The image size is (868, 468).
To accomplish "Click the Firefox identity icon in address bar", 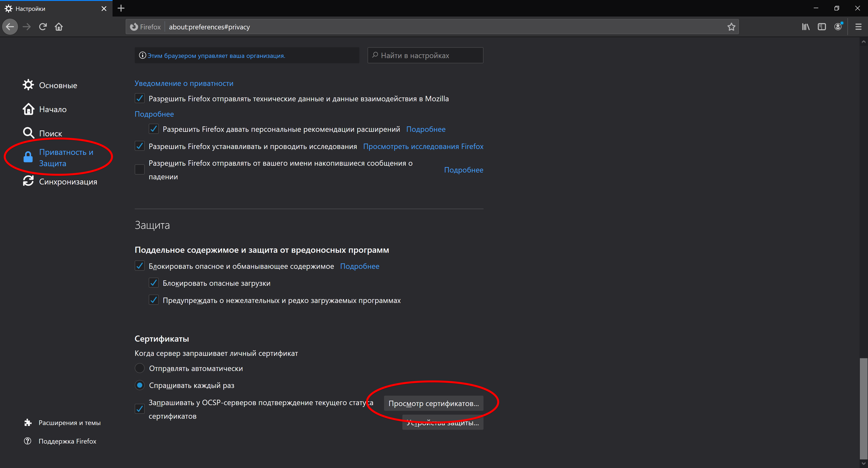I will (134, 27).
